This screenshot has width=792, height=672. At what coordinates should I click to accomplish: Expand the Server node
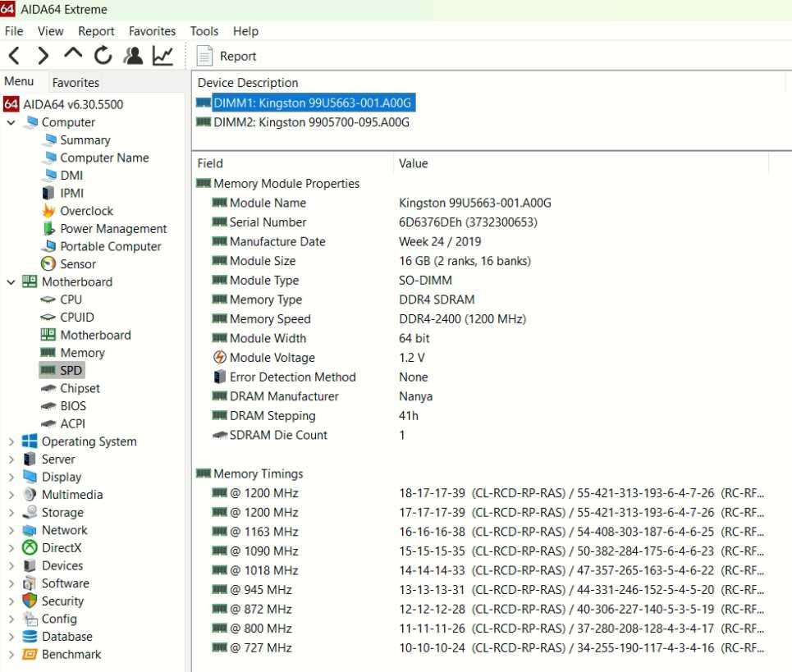(x=11, y=459)
